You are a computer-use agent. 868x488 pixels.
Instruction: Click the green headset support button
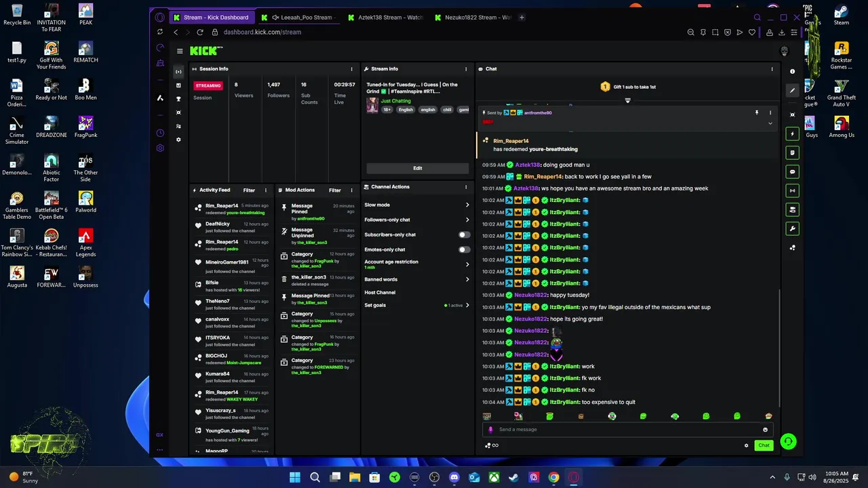[x=788, y=441]
